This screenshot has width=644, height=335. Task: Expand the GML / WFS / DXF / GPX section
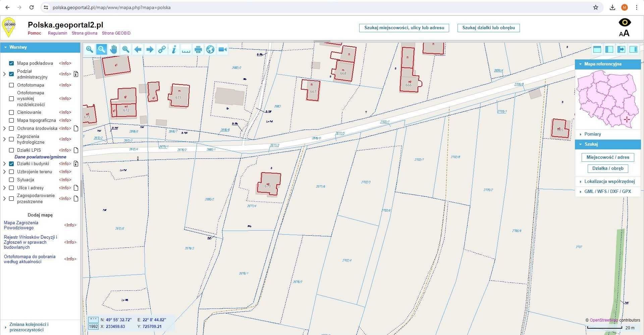608,192
